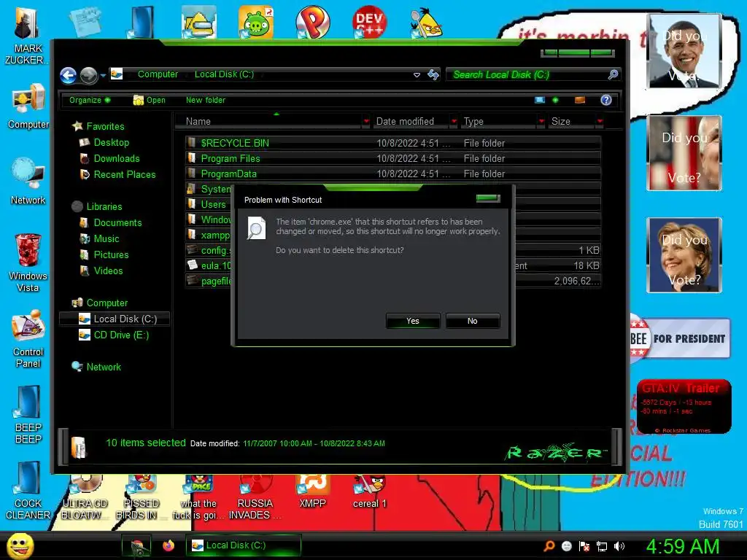The width and height of the screenshot is (747, 560).
Task: Open the cereal 1 desktop shortcut
Action: (x=369, y=492)
